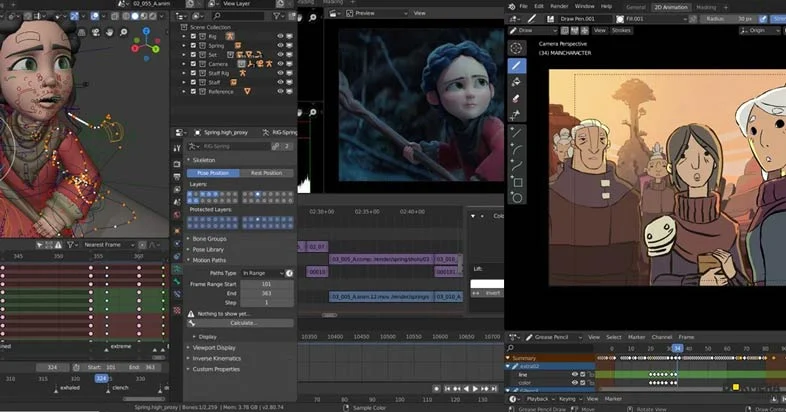
Task: Open the Strokes menu in the viewport header
Action: 621,31
